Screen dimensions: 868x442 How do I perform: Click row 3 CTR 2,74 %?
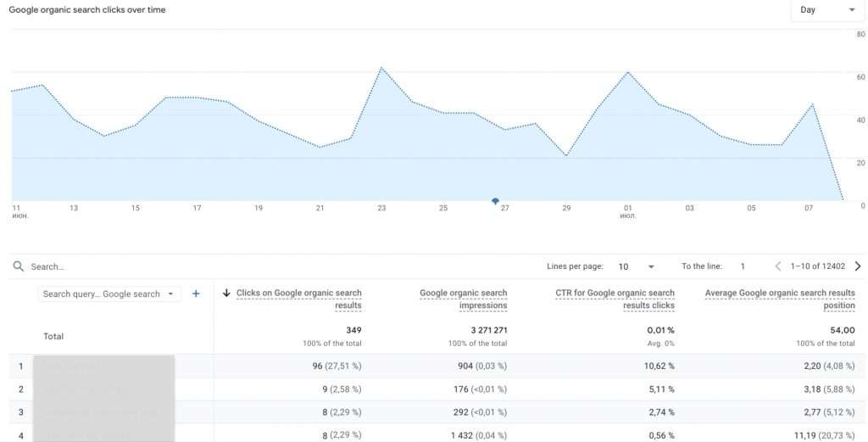click(x=661, y=412)
